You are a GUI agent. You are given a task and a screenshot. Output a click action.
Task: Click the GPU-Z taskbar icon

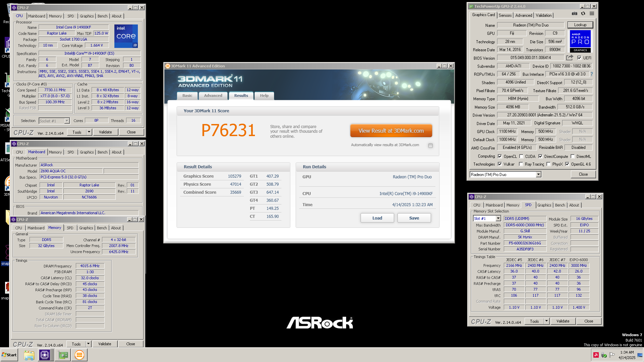tap(63, 355)
